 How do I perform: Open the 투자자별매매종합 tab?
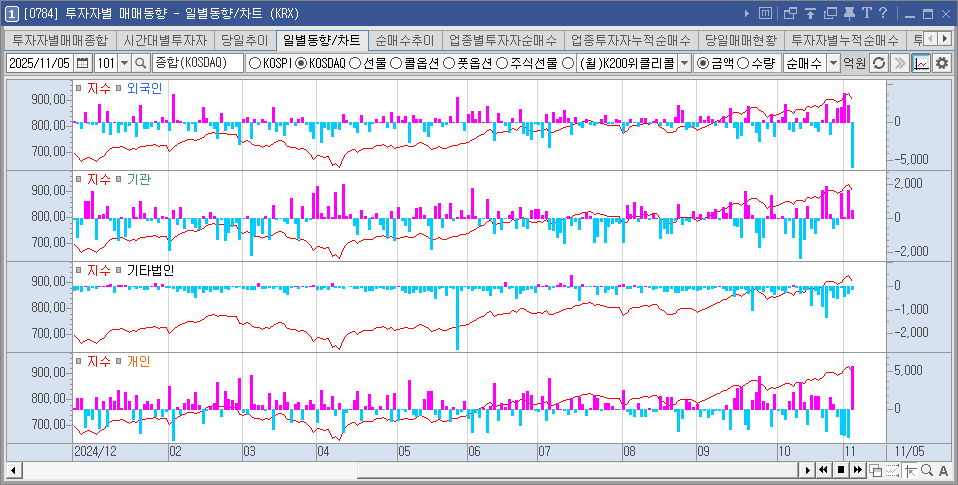point(59,40)
